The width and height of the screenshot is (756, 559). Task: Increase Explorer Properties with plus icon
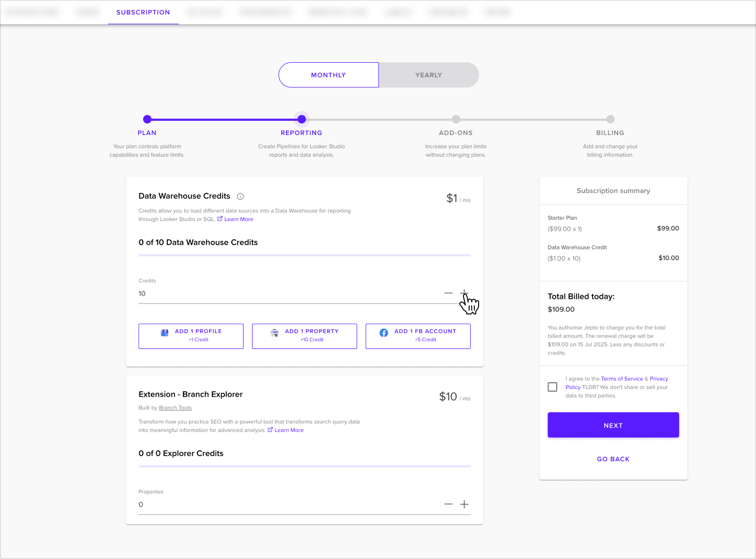pos(464,504)
